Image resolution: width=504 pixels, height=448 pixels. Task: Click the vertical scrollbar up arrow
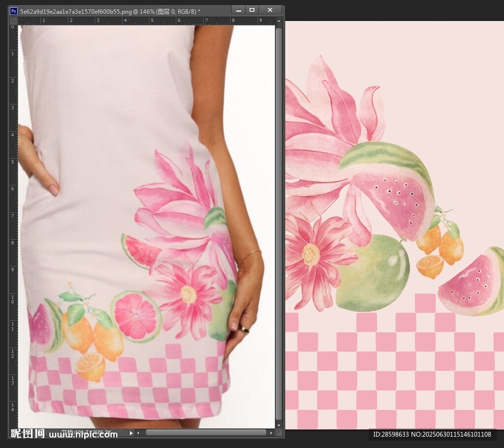pos(279,22)
